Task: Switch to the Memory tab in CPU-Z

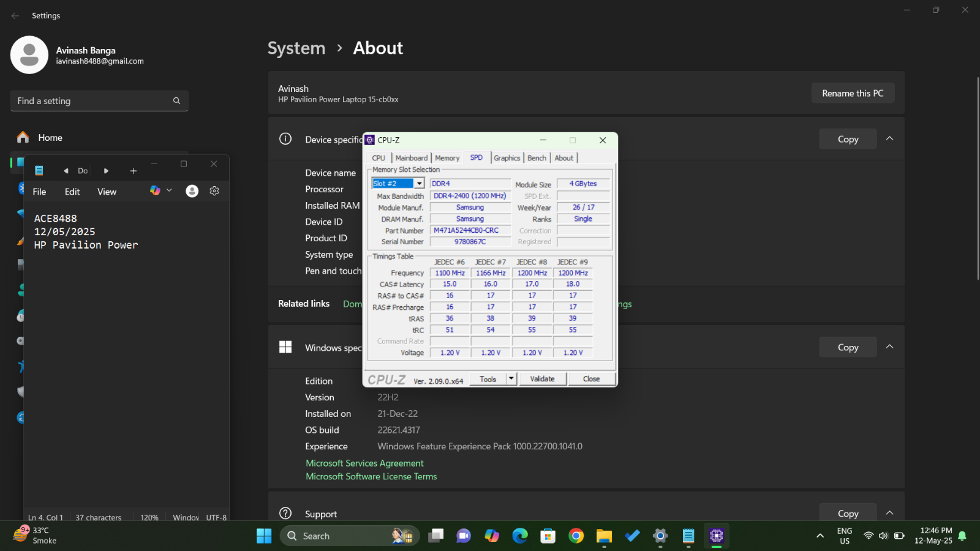Action: click(x=447, y=158)
